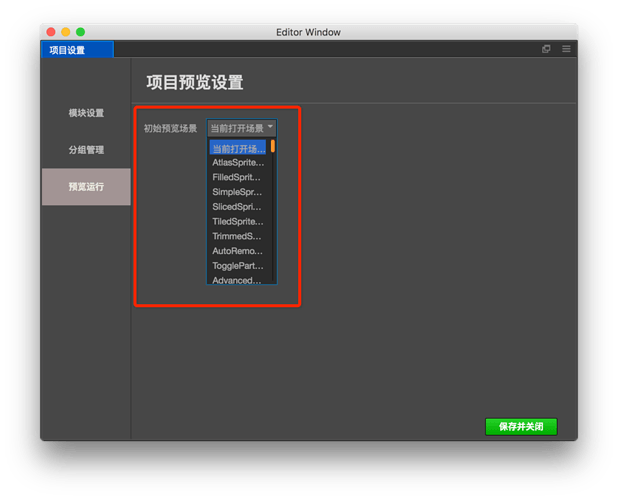Choose the Advanced... scene option

(x=238, y=279)
